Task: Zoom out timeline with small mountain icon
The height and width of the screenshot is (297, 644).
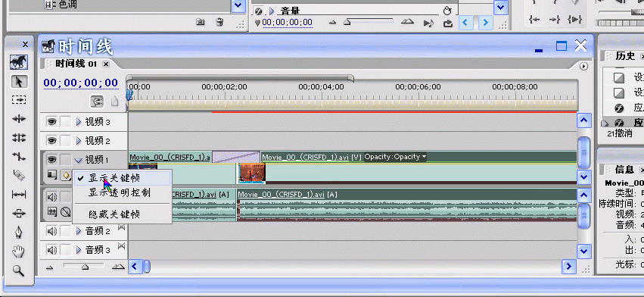Action: point(50,267)
